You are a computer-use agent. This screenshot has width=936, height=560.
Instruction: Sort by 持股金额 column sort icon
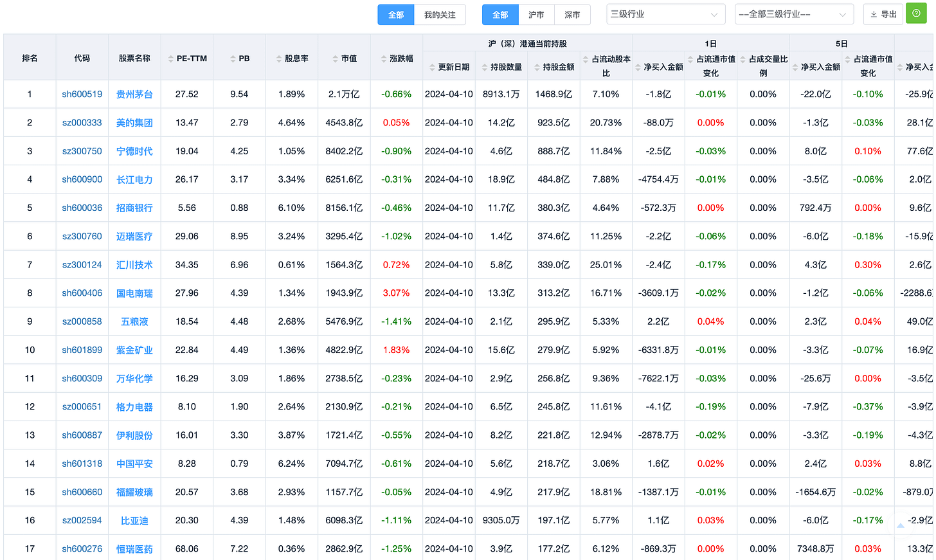tap(537, 67)
